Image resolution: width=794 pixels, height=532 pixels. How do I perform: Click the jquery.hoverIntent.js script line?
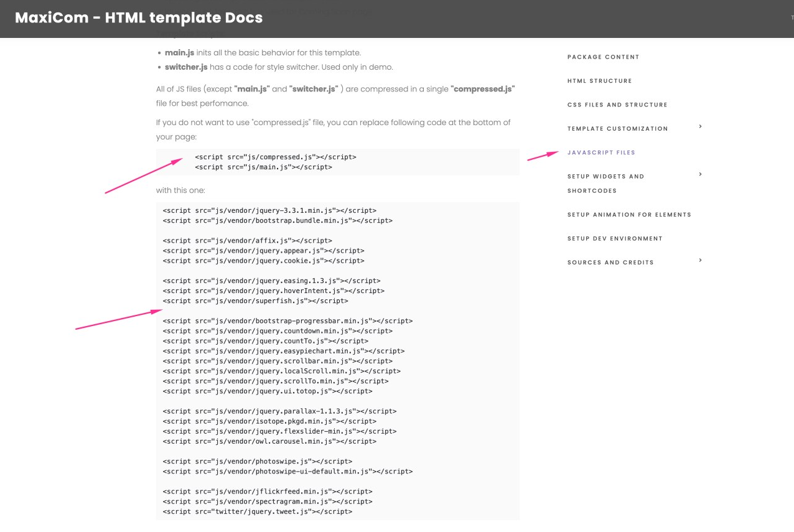[274, 291]
